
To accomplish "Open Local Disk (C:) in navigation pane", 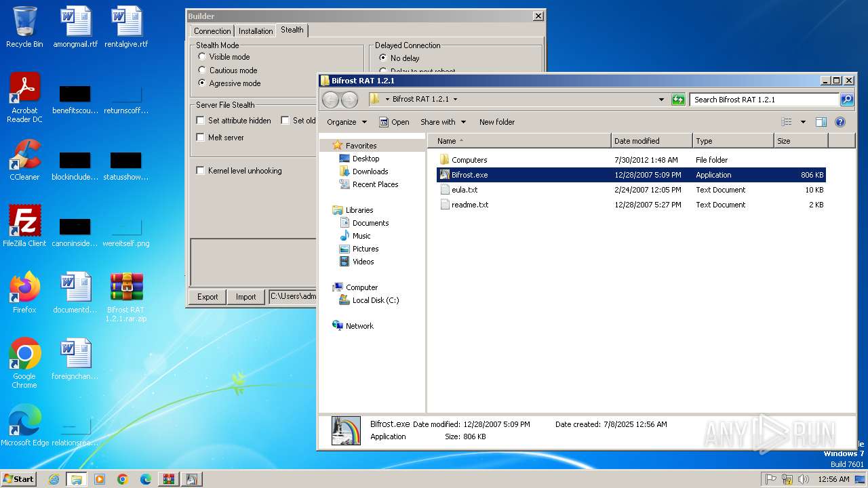I will pos(376,300).
